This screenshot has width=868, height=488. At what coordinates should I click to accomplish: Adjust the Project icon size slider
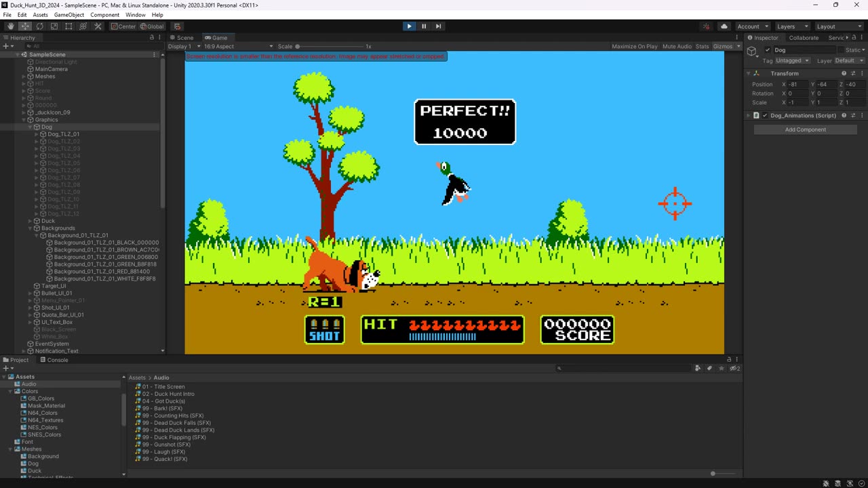pyautogui.click(x=723, y=474)
